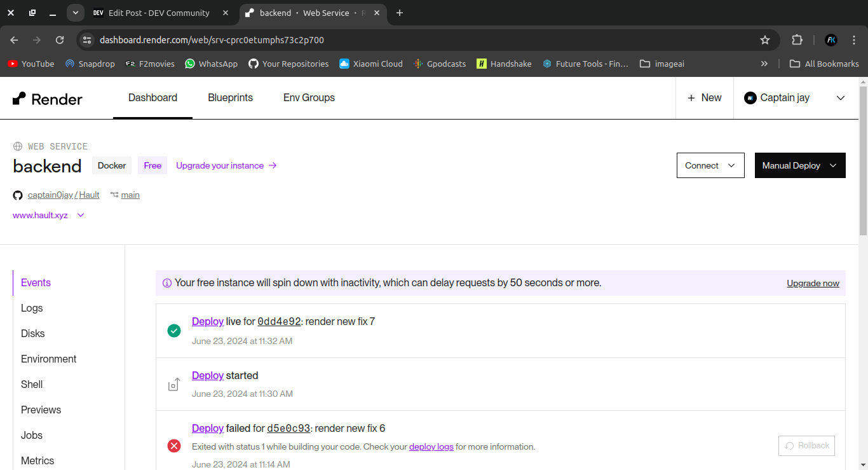Open the Xiaomi Cloud bookmark
868x470 pixels.
371,64
